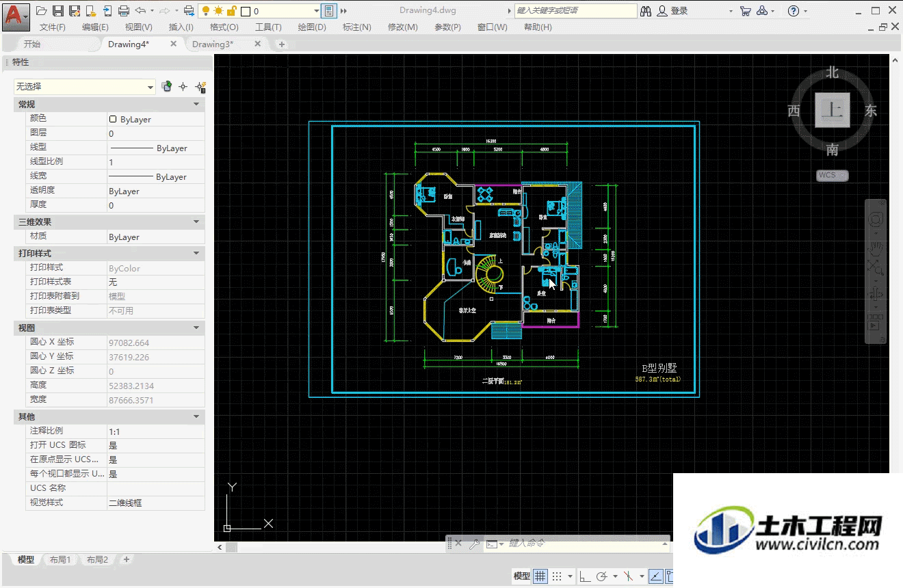Click the Autodesk A360 triangle icon
The height and width of the screenshot is (588, 903).
point(763,11)
